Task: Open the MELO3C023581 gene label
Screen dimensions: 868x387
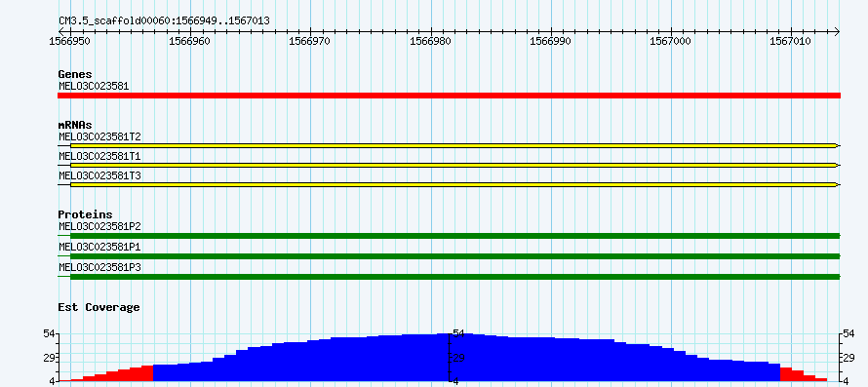Action: pos(94,86)
